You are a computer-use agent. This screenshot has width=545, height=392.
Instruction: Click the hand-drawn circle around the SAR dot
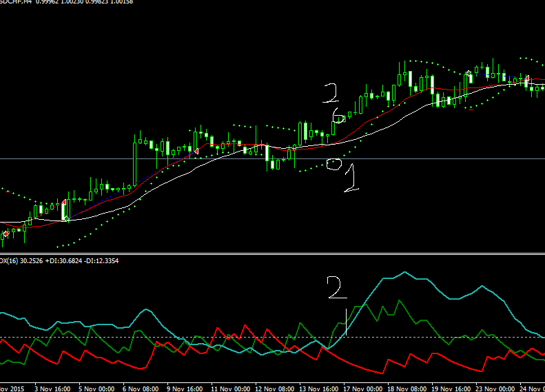coord(334,164)
